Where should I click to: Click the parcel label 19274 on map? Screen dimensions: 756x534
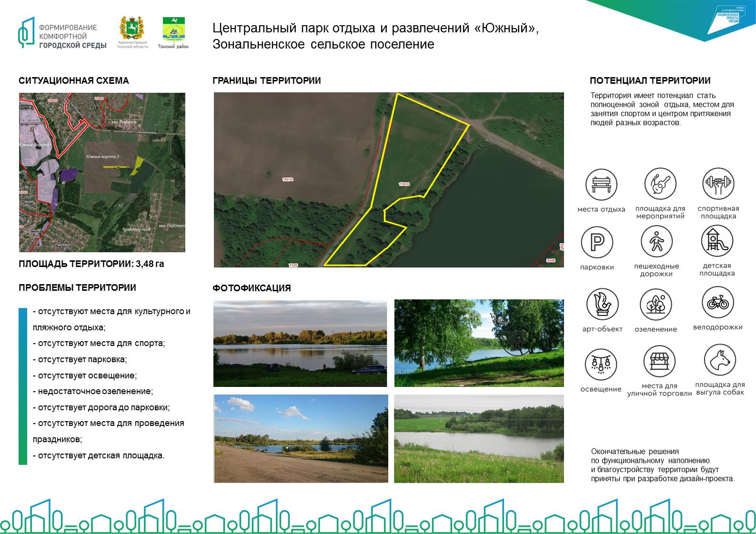[288, 179]
